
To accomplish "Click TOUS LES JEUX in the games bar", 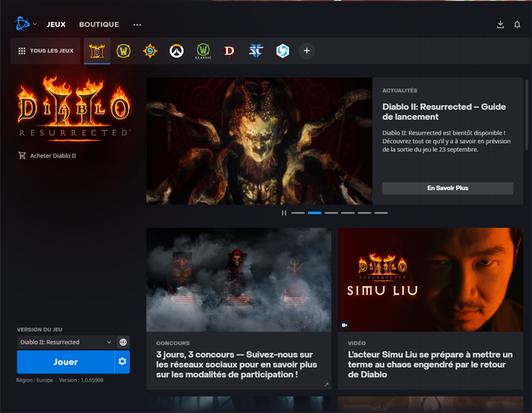I will point(45,51).
